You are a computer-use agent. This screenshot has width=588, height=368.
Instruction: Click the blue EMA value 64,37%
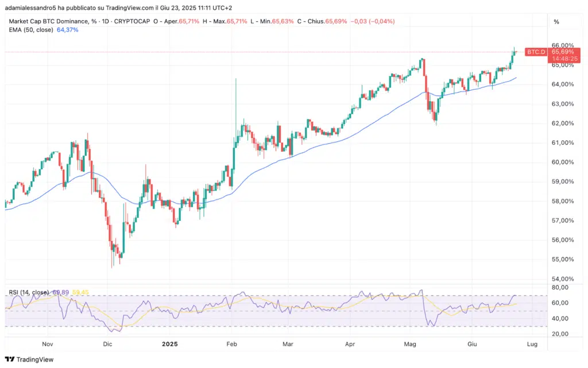(x=68, y=29)
